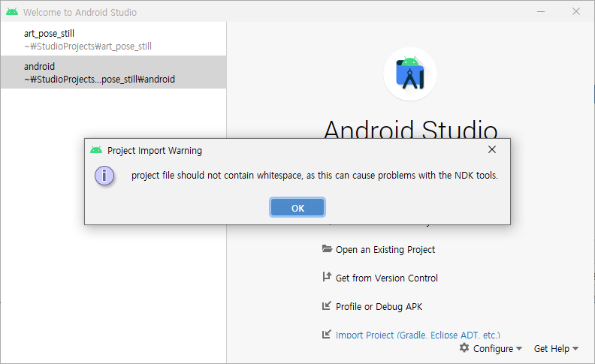Screen dimensions: 595x364
Task: Click the info icon in warning dialog
Action: tap(104, 176)
